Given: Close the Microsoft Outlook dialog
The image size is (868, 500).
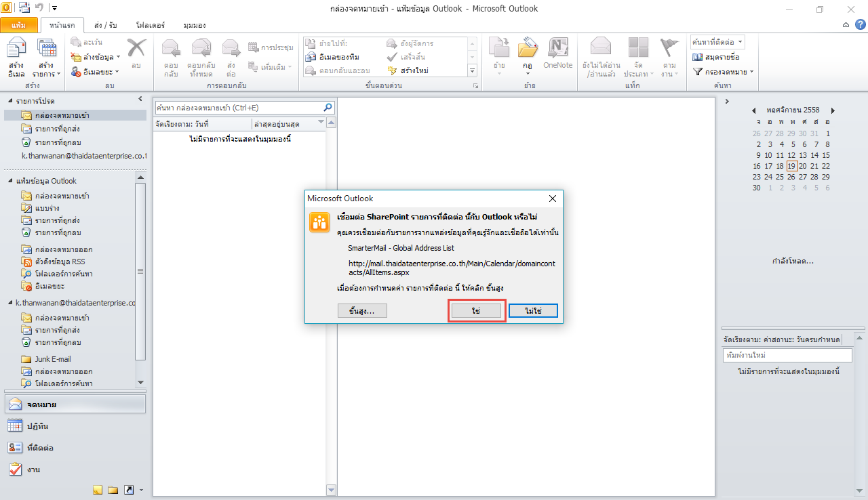Looking at the screenshot, I should point(552,199).
